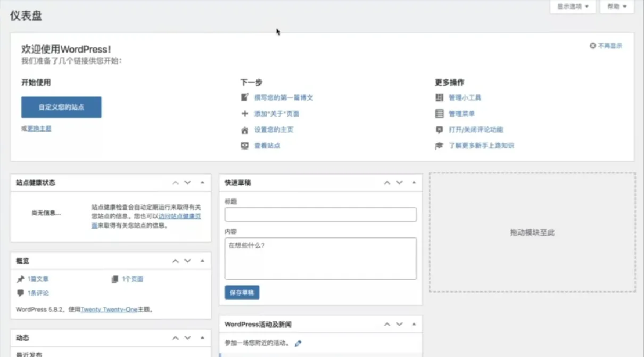The image size is (644, 357).
Task: Expand the 帮助 dropdown
Action: point(616,7)
